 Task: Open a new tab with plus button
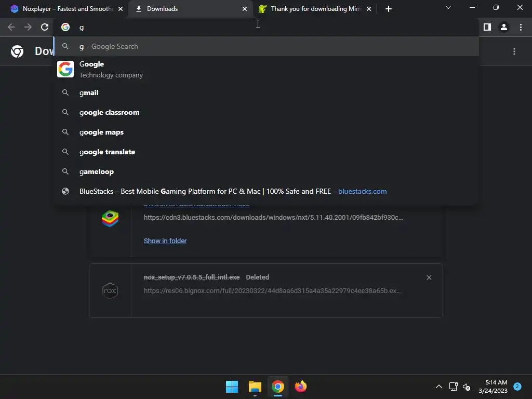[x=389, y=9]
